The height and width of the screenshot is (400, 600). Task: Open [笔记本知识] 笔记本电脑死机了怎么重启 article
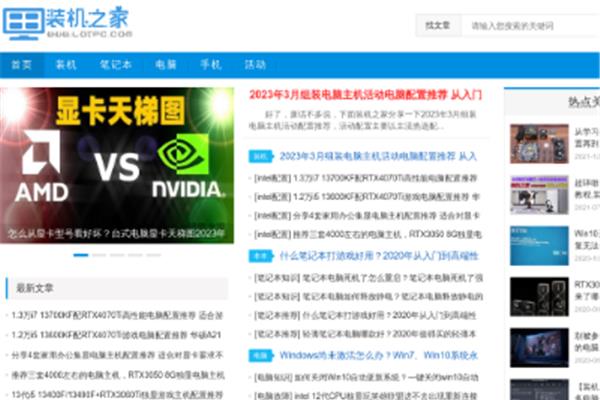pos(368,278)
